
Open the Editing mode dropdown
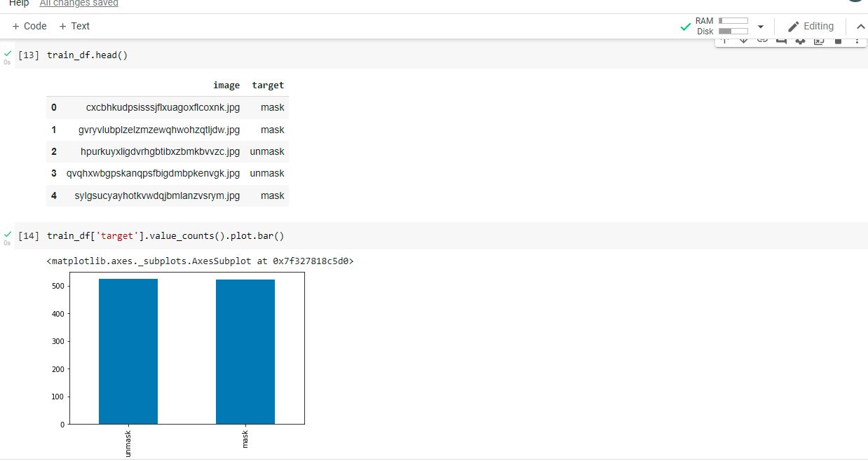[x=811, y=27]
